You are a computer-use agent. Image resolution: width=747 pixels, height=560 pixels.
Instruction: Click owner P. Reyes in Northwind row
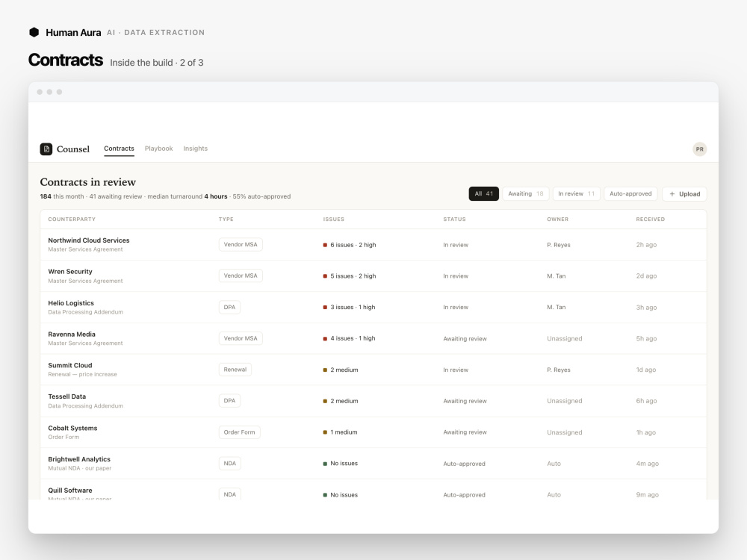pos(558,245)
